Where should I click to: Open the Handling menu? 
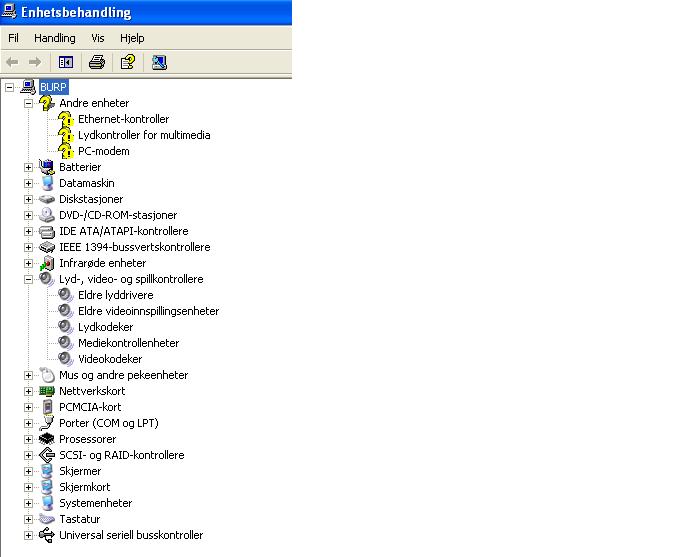[55, 38]
